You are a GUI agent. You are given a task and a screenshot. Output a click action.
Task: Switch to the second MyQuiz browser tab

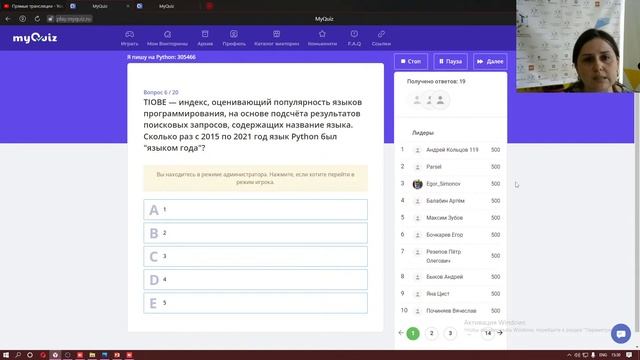click(167, 6)
